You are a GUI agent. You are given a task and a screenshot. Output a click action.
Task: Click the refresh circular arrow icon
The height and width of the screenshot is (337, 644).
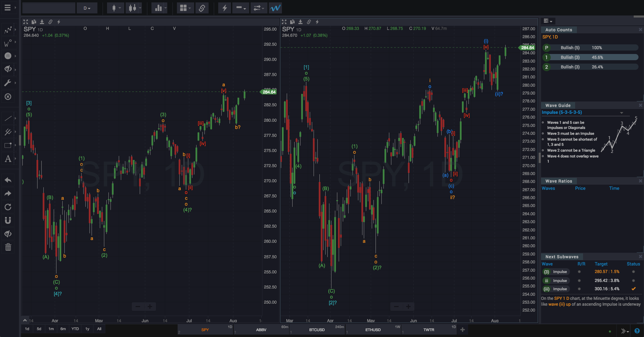point(8,207)
